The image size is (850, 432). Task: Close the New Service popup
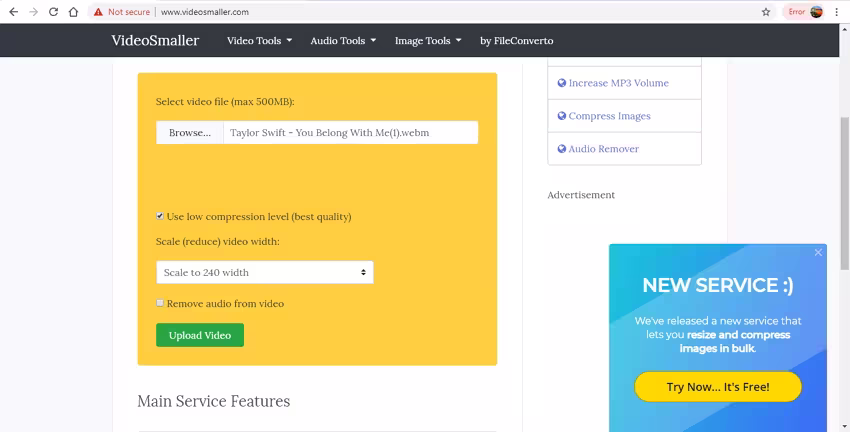(818, 253)
